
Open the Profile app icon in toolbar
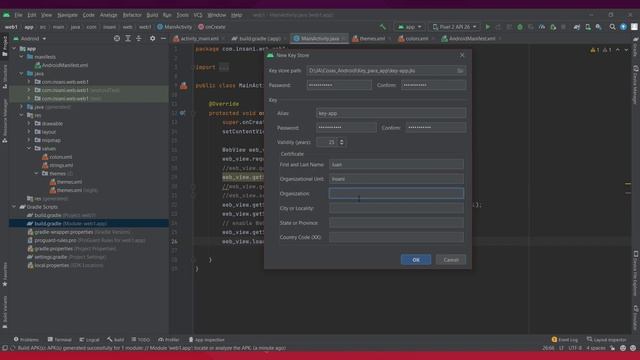[x=542, y=27]
